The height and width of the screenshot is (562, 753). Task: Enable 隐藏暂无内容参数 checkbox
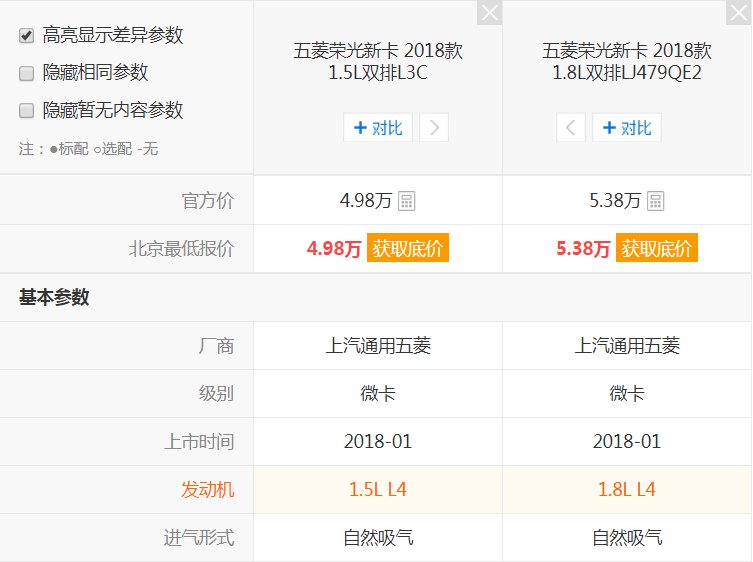pyautogui.click(x=26, y=110)
